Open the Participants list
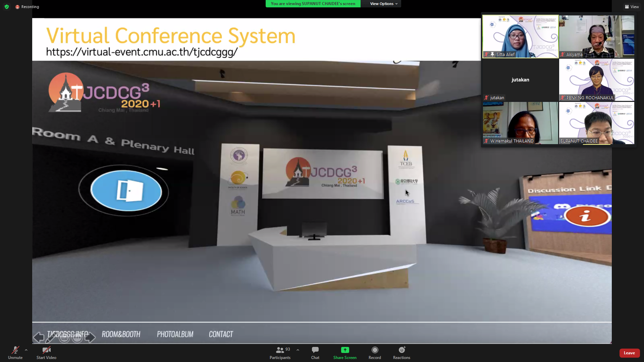644x362 pixels. click(x=280, y=353)
